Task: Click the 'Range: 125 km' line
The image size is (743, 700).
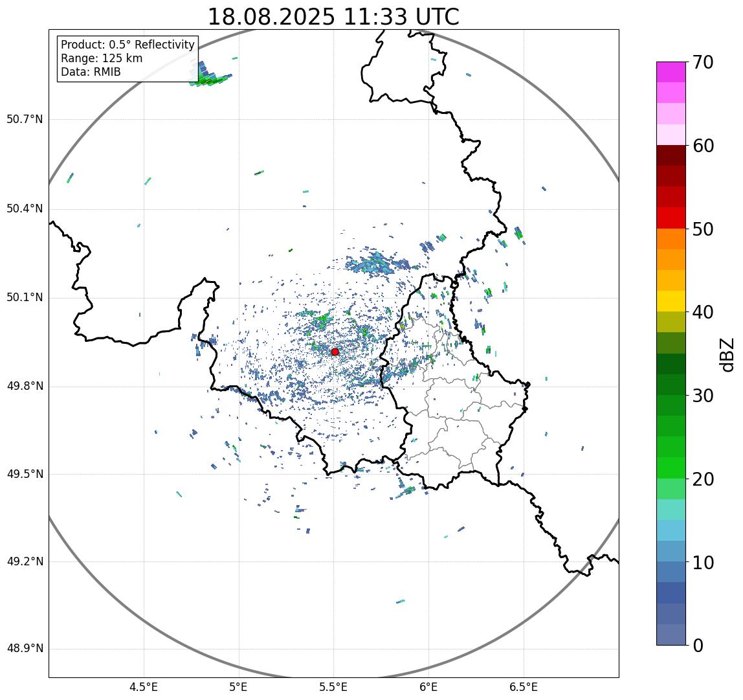Action: 102,58
